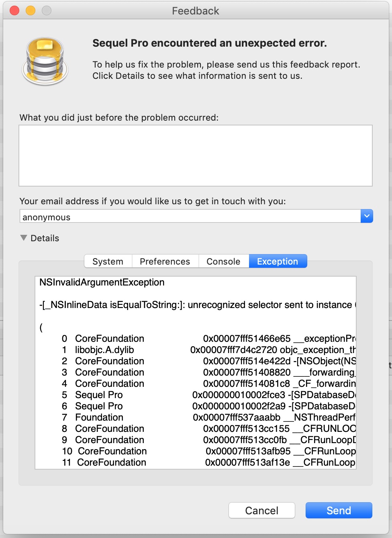Select stack frame 3 CoreFoundation row
Screen dimensions: 392x538
click(208, 372)
